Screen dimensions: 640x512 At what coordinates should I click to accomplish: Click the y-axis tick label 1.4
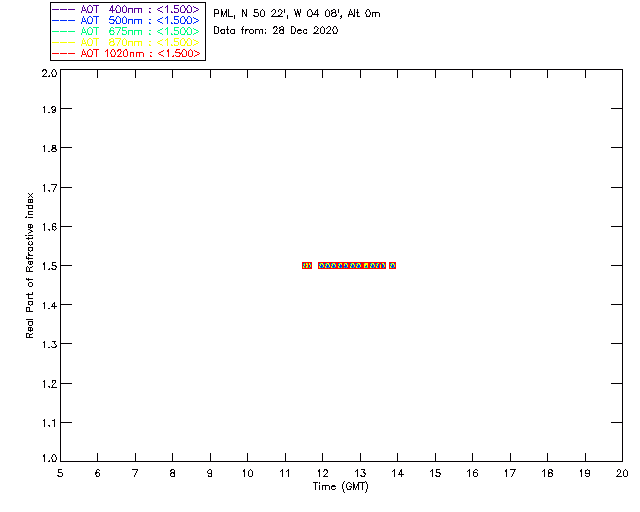click(49, 305)
